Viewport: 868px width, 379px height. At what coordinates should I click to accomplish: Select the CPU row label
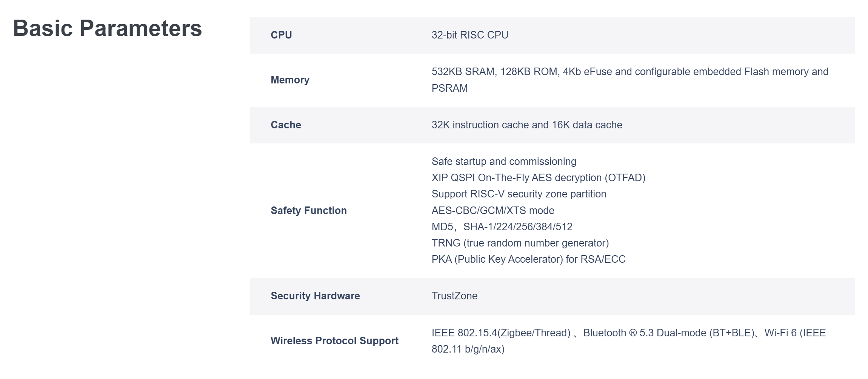point(281,35)
